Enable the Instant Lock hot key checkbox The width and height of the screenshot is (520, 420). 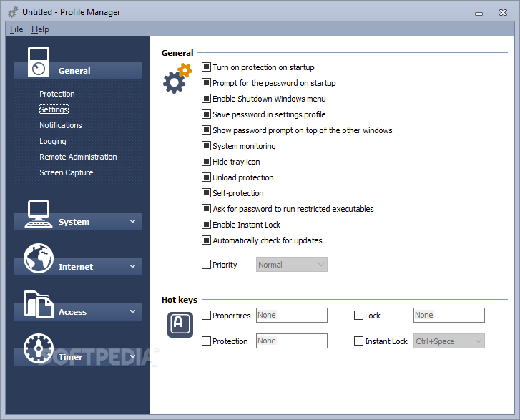[358, 341]
